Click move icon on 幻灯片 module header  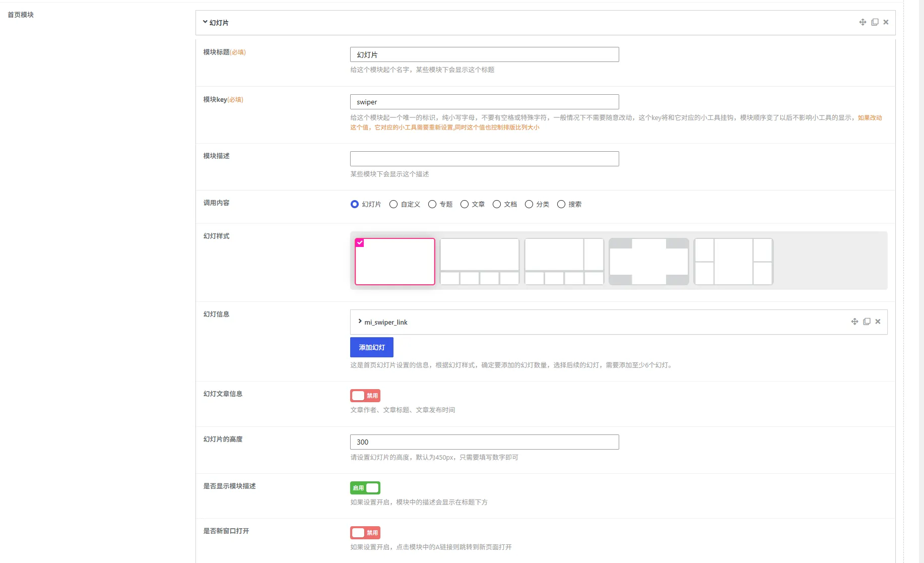[863, 22]
